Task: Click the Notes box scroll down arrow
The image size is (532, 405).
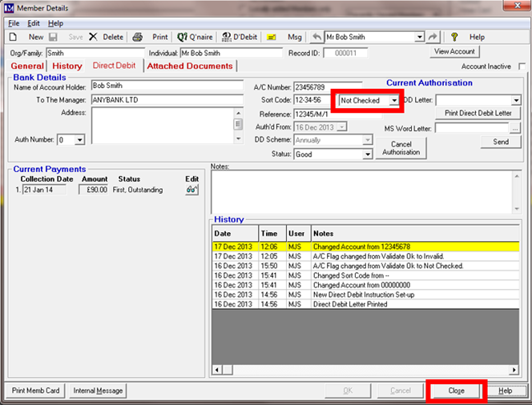Action: (x=517, y=209)
